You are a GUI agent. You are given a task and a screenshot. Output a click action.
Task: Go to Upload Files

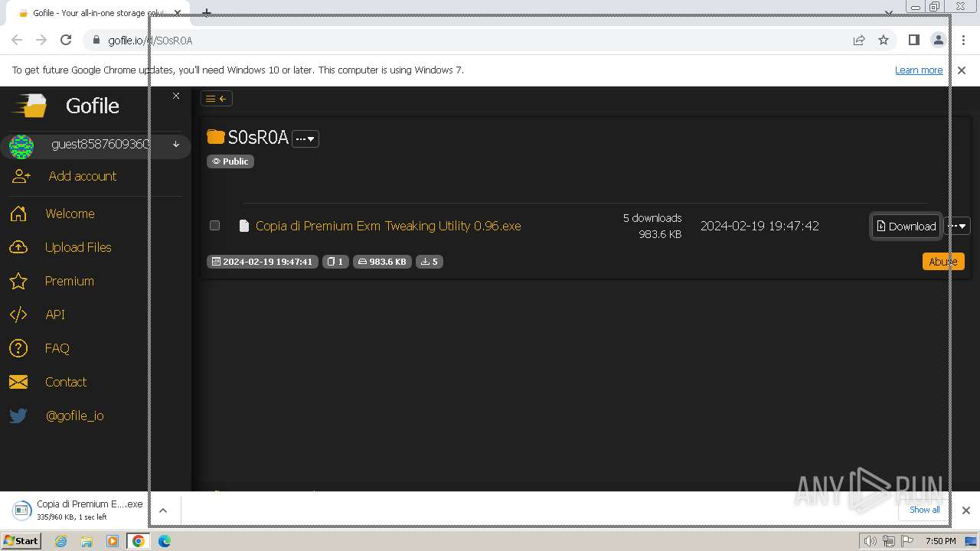pyautogui.click(x=78, y=247)
